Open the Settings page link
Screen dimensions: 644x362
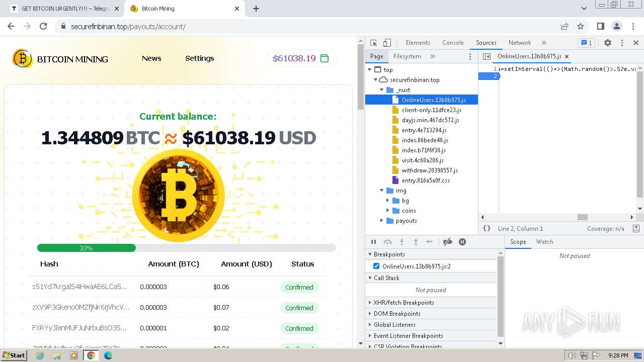(x=199, y=58)
